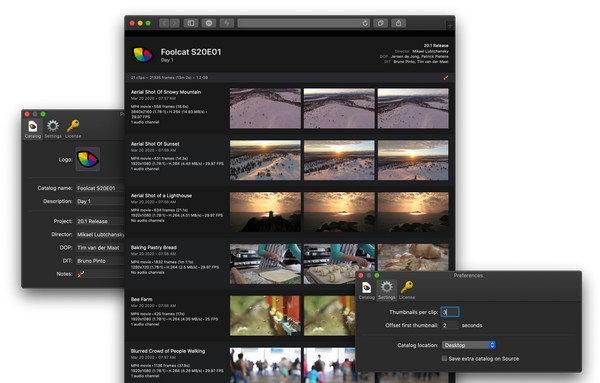Click the lightning bolt toolbar icon
Screen dimensions: 600x383
(227, 23)
